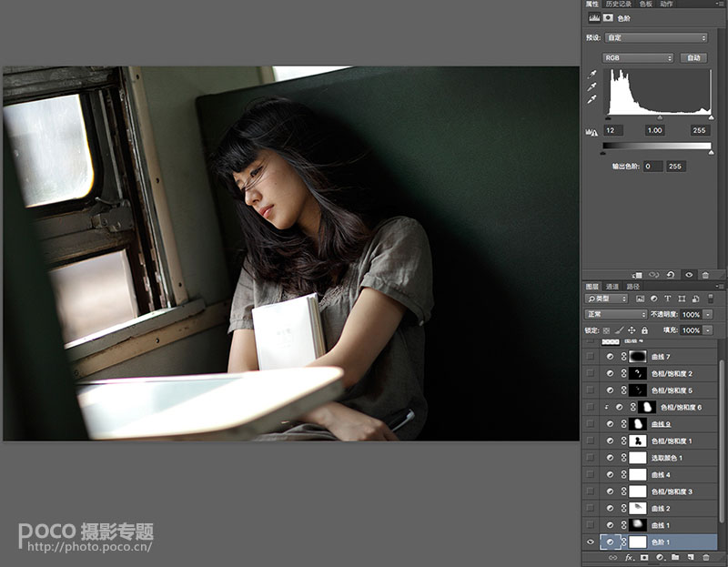Delete the adjustment via properties trash icon
Image resolution: width=728 pixels, height=567 pixels.
705,275
